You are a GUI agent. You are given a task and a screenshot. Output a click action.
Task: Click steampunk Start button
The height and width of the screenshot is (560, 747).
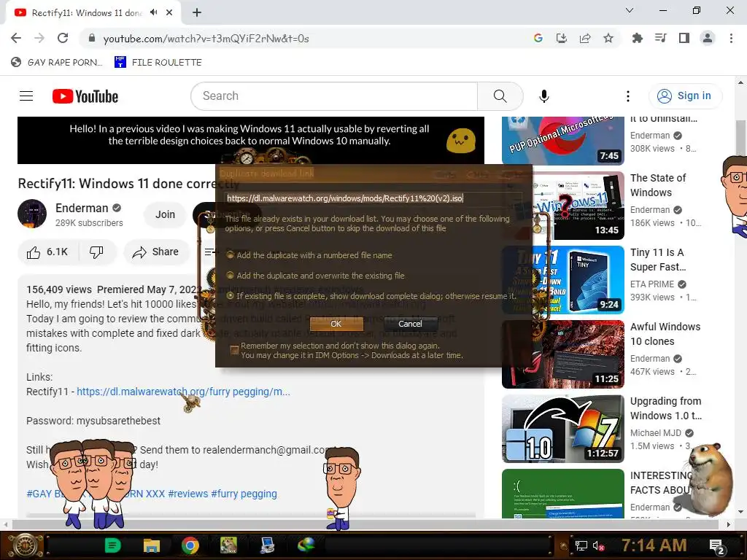pos(25,545)
